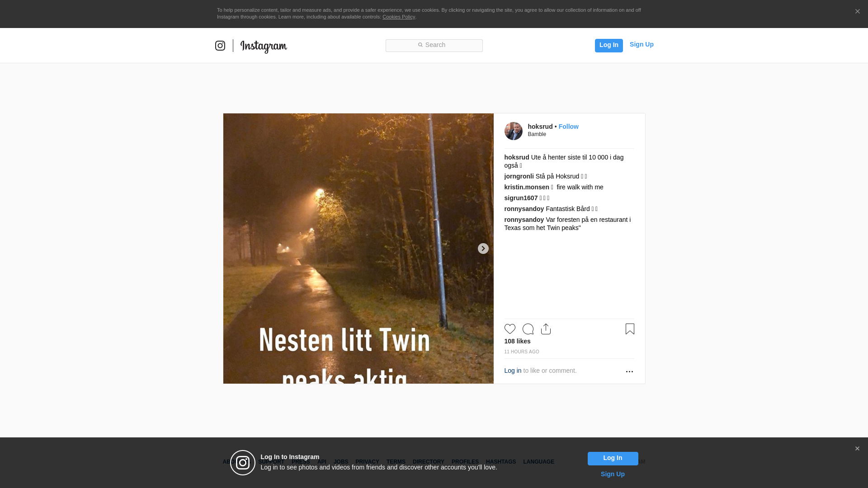Open the JOBS footer link
This screenshot has width=868, height=488.
[x=341, y=462]
